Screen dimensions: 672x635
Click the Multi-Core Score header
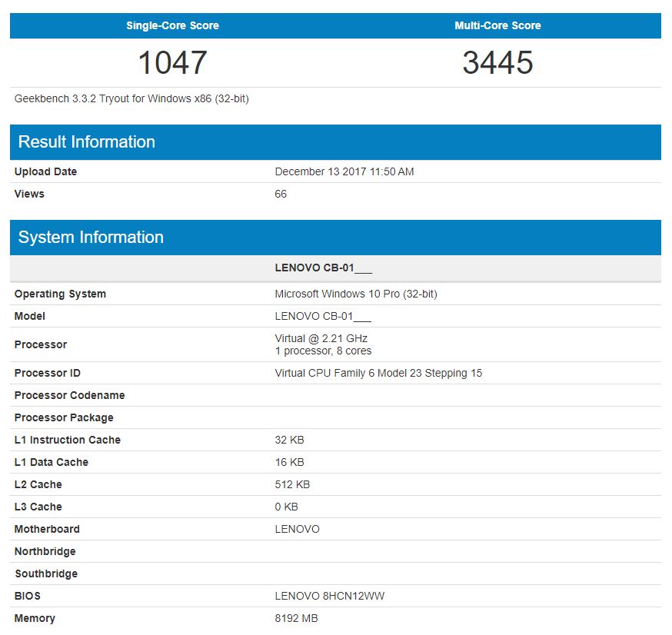click(497, 25)
